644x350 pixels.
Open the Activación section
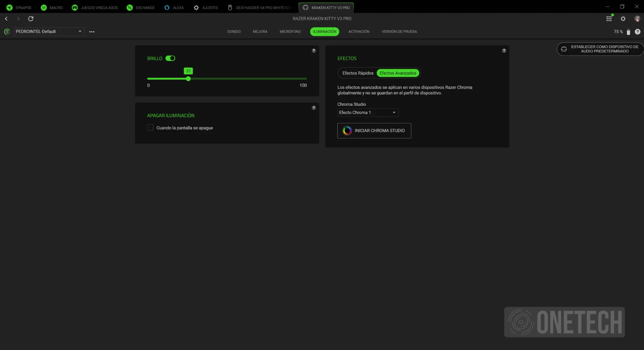click(359, 32)
